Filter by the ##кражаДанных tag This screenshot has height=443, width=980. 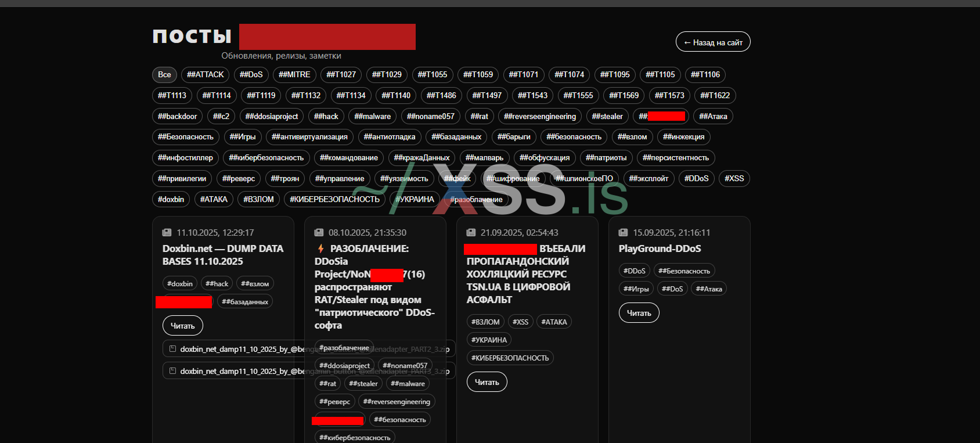pyautogui.click(x=422, y=157)
